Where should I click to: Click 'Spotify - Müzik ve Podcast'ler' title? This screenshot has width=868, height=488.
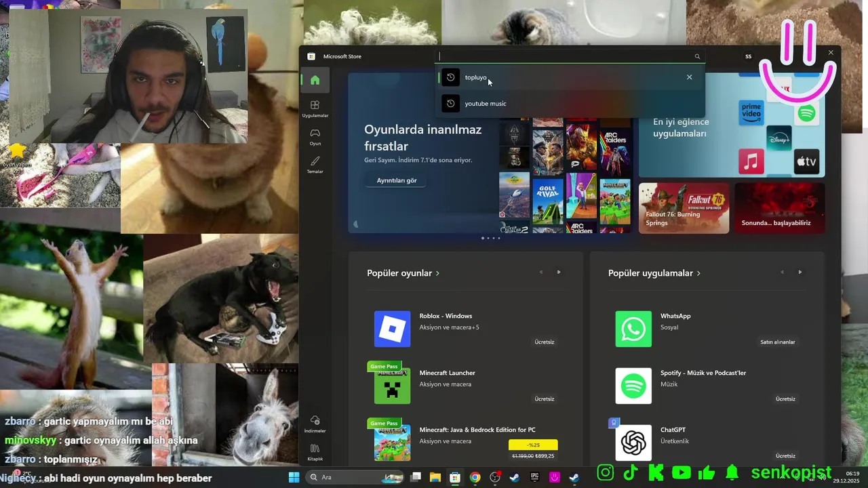coord(703,373)
